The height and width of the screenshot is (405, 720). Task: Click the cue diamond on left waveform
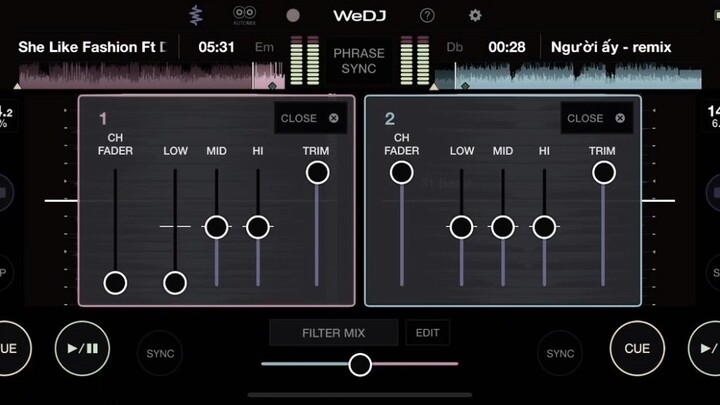(272, 86)
